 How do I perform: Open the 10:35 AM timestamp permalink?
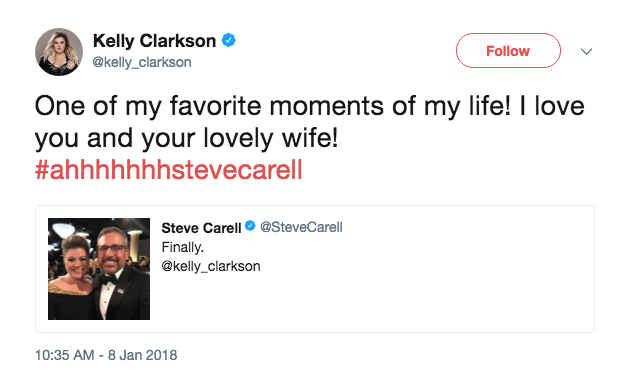(65, 355)
